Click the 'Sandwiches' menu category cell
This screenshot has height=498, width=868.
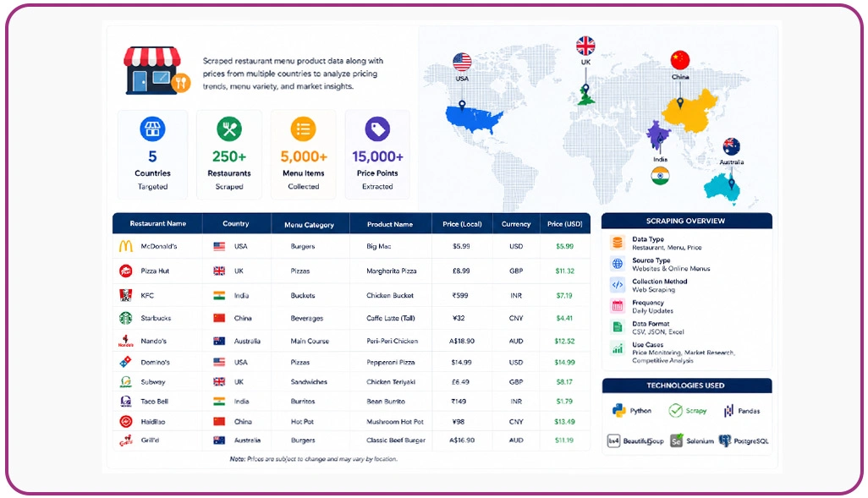click(309, 382)
